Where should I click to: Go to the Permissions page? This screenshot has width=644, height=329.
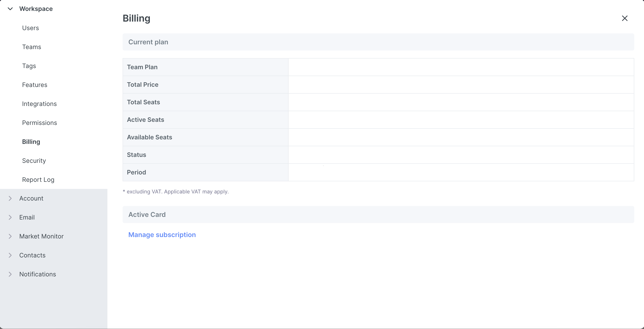[x=40, y=123]
